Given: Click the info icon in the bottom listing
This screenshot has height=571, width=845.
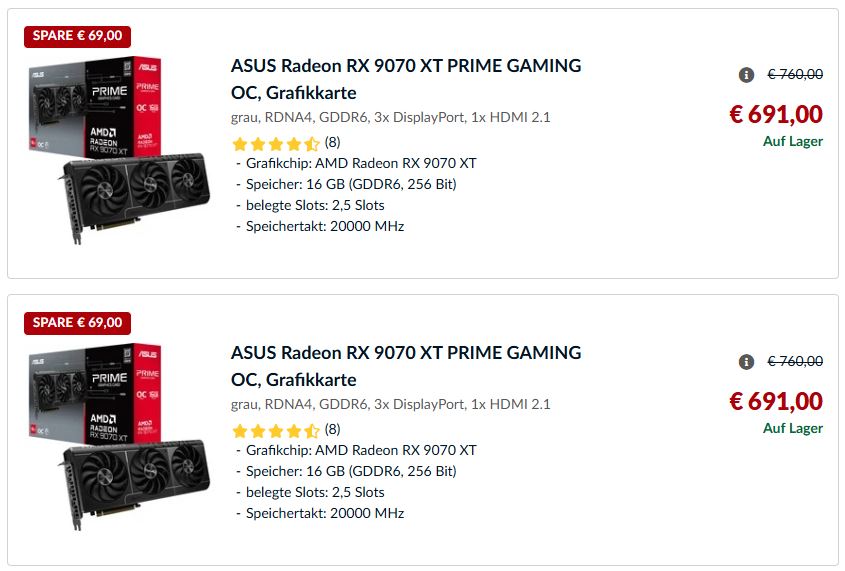Looking at the screenshot, I should coord(746,362).
